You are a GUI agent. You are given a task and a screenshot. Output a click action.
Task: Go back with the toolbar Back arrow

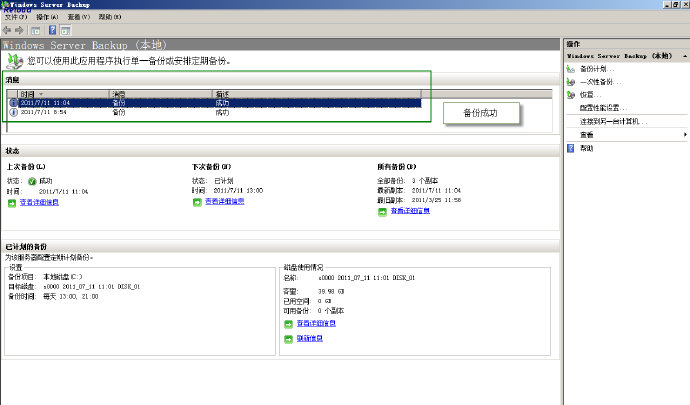pos(7,30)
